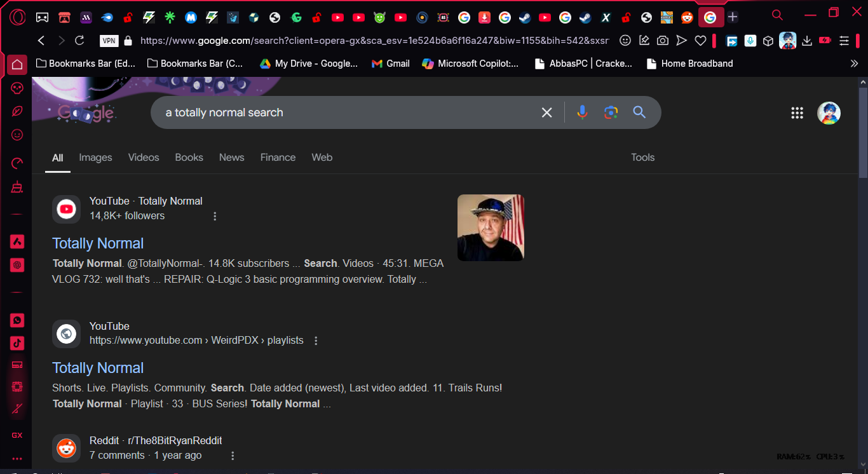868x474 pixels.
Task: Click the paper plane send icon
Action: [x=681, y=41]
